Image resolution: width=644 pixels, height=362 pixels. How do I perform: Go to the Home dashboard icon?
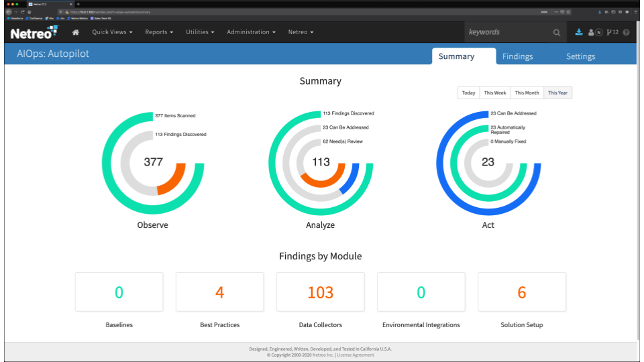pyautogui.click(x=76, y=32)
